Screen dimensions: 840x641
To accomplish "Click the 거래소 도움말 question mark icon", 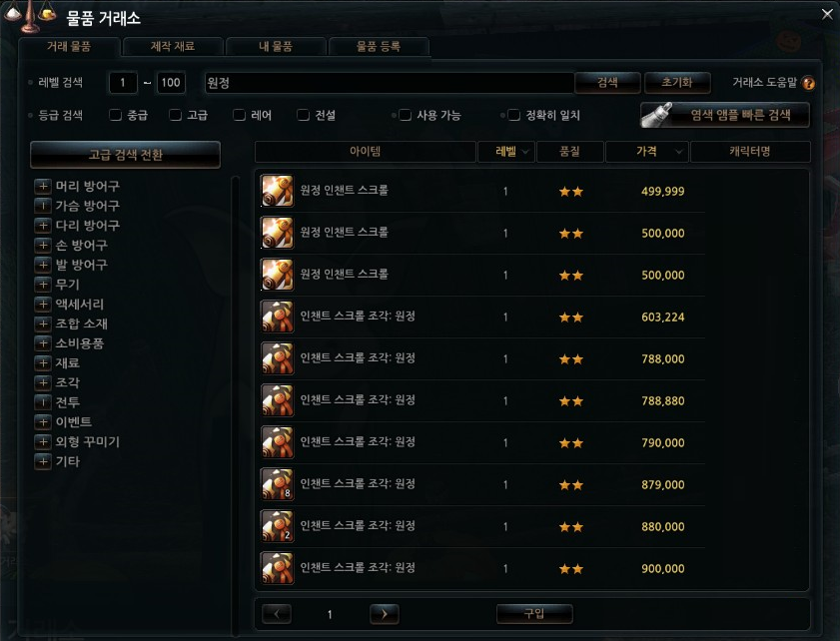I will click(x=808, y=83).
